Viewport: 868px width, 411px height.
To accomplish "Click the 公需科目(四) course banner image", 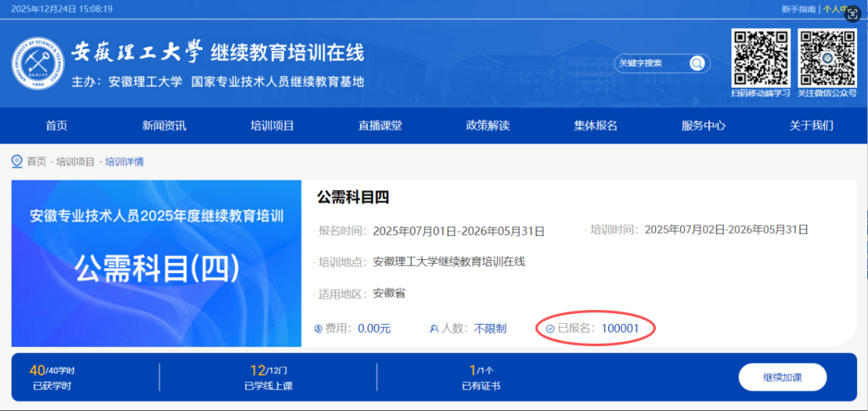I will click(x=156, y=264).
